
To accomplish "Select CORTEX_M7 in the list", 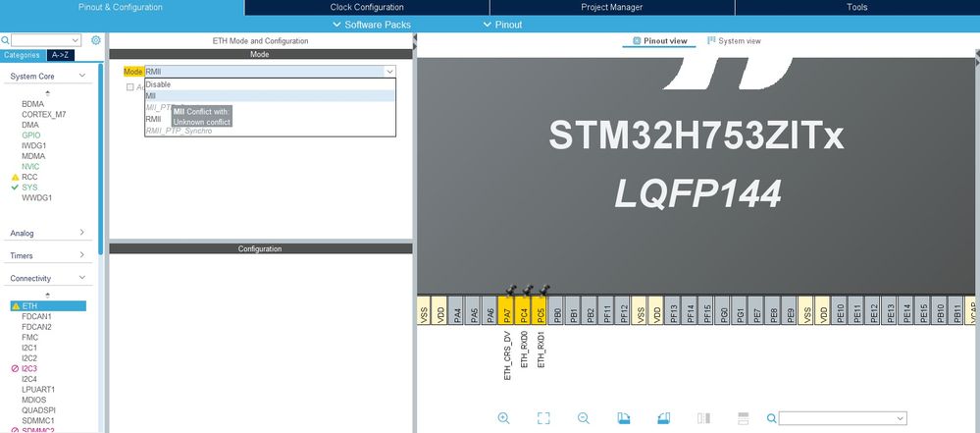I will pyautogui.click(x=44, y=115).
